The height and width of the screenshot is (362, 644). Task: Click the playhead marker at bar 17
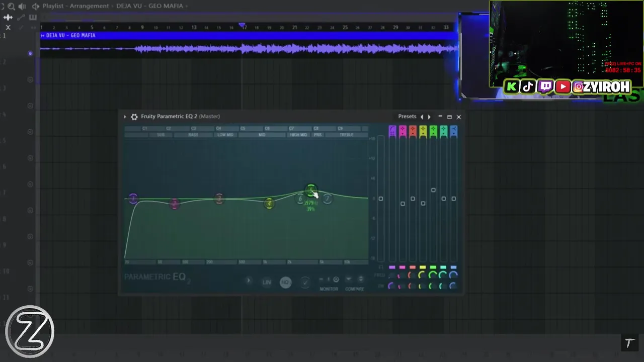[x=243, y=25]
